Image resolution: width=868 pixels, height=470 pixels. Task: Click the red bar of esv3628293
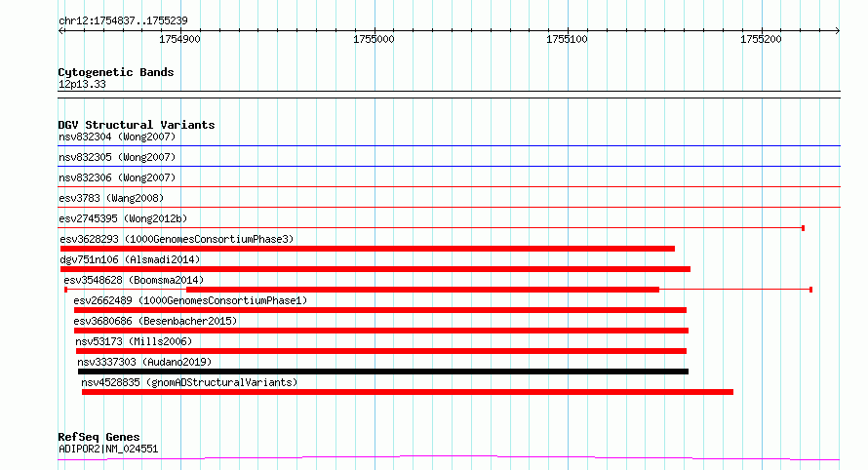[x=368, y=249]
